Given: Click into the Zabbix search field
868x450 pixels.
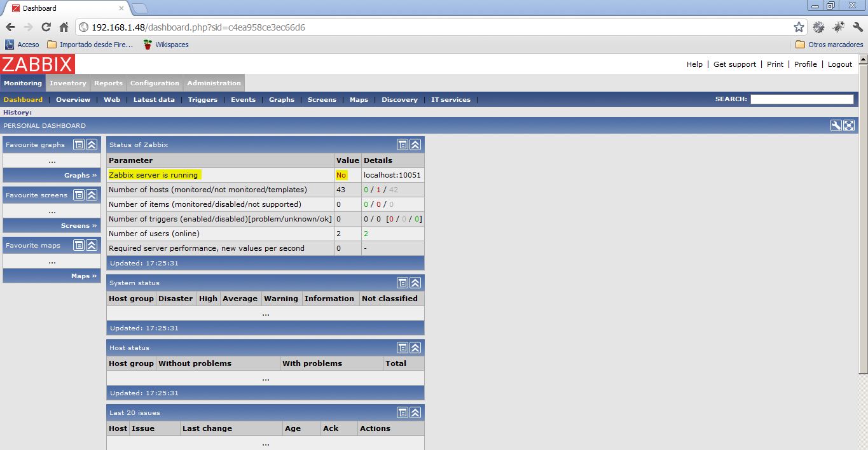Looking at the screenshot, I should coord(801,99).
